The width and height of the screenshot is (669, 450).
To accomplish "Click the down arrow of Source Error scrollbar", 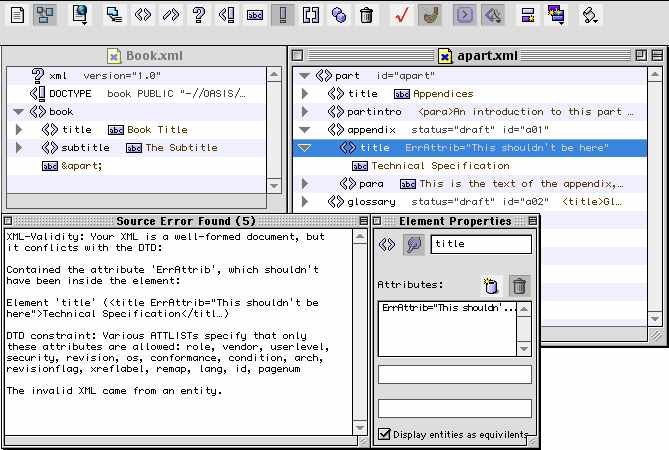I will 360,427.
